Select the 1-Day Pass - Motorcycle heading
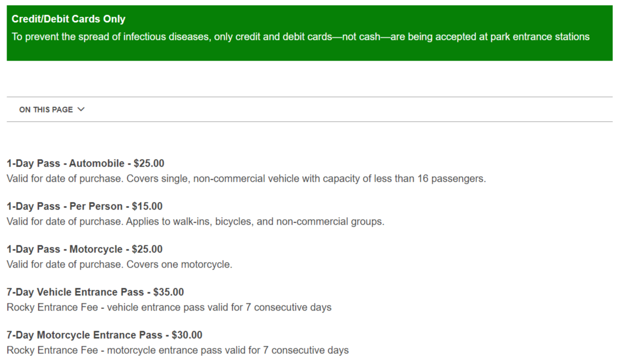The width and height of the screenshot is (618, 364). coord(65,249)
